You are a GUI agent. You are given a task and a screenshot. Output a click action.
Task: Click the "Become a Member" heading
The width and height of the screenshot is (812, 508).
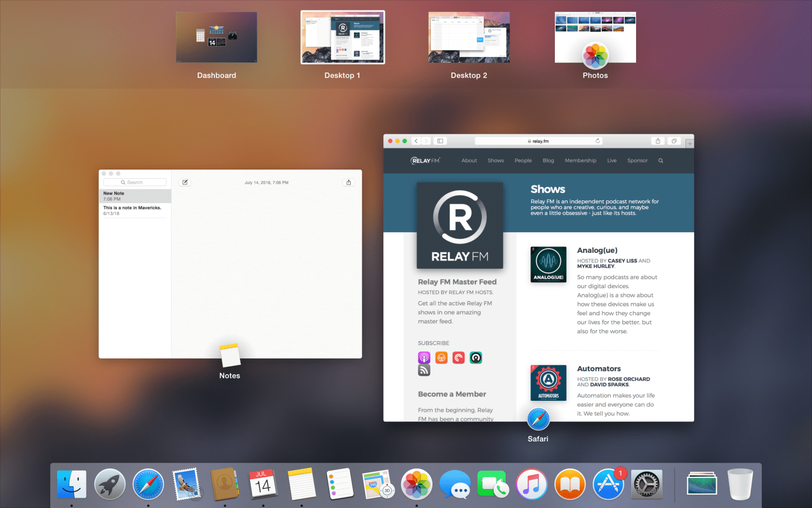coord(452,394)
